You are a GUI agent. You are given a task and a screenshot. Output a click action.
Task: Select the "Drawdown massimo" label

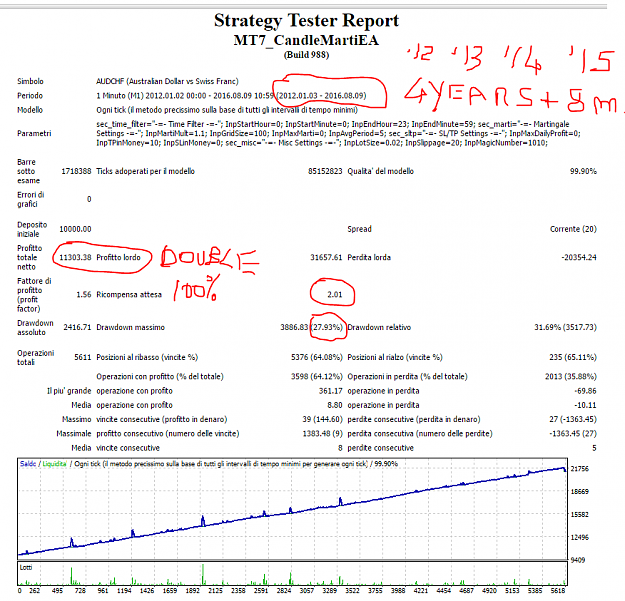[x=131, y=327]
